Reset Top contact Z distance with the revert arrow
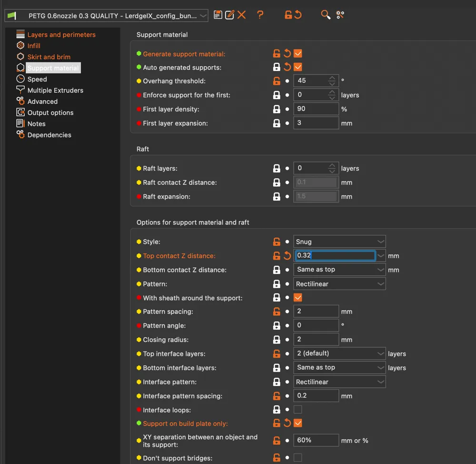The height and width of the screenshot is (464, 476). click(287, 256)
